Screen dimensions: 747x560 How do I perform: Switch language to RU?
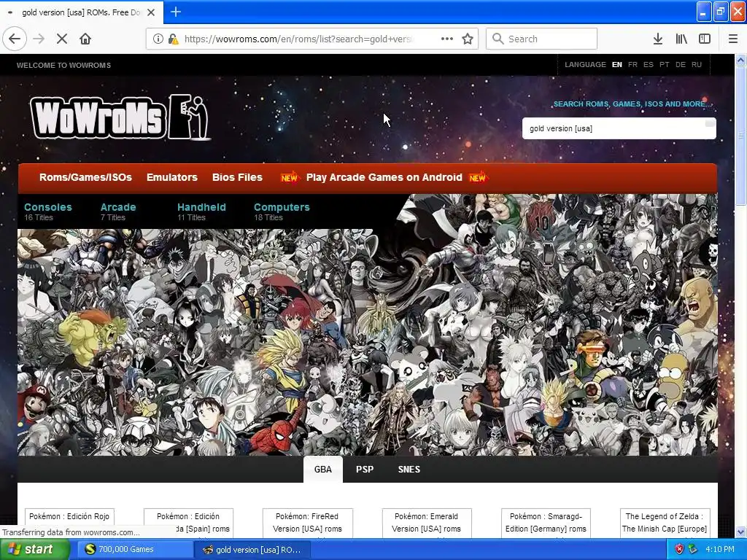[697, 65]
